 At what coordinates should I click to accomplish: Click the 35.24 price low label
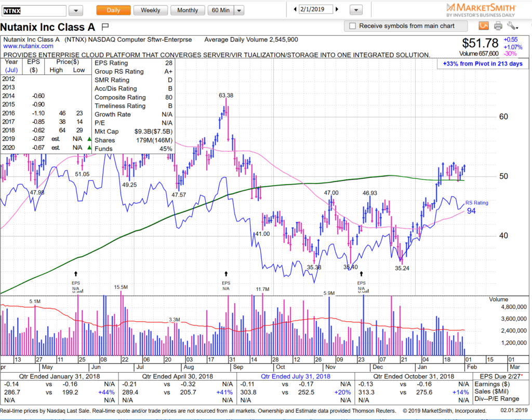point(402,268)
